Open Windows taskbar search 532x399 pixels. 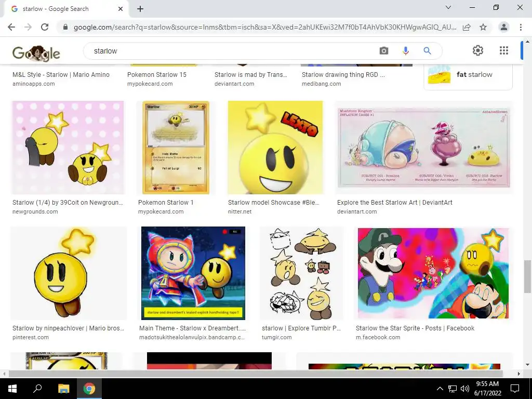tap(37, 389)
